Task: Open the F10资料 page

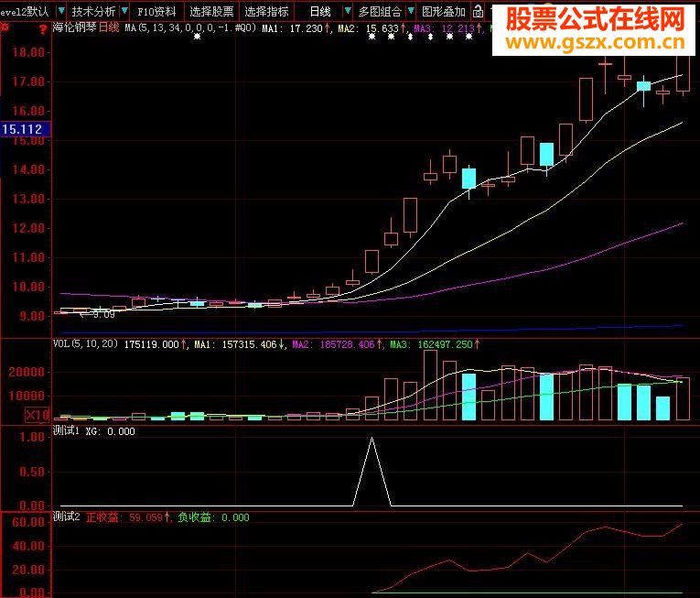Action: [156, 11]
